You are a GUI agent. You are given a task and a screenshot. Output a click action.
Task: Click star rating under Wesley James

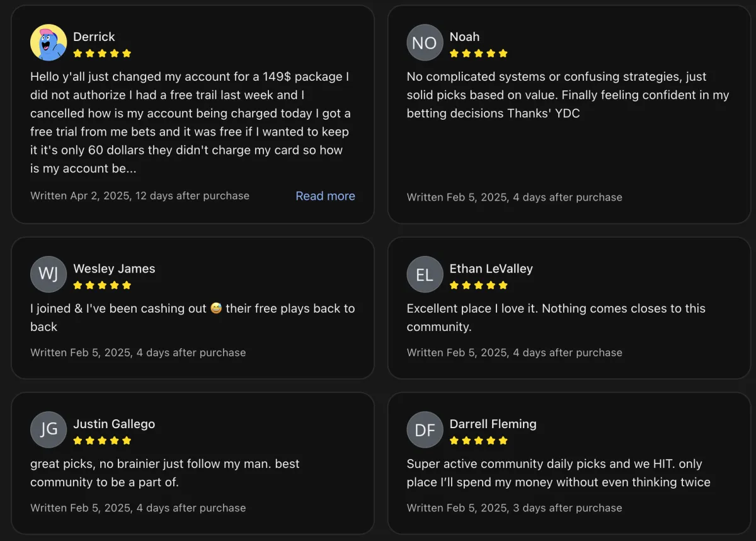[102, 285]
